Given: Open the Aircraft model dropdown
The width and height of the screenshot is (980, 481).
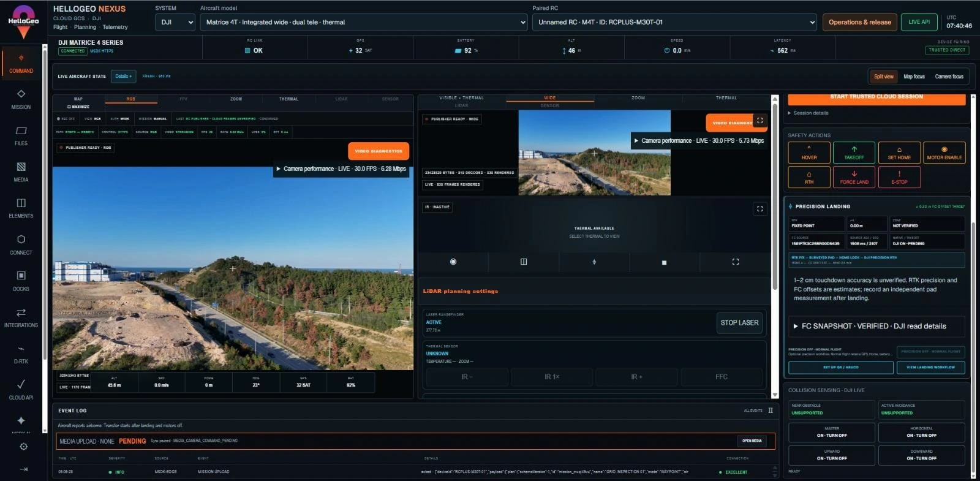Looking at the screenshot, I should tap(364, 22).
